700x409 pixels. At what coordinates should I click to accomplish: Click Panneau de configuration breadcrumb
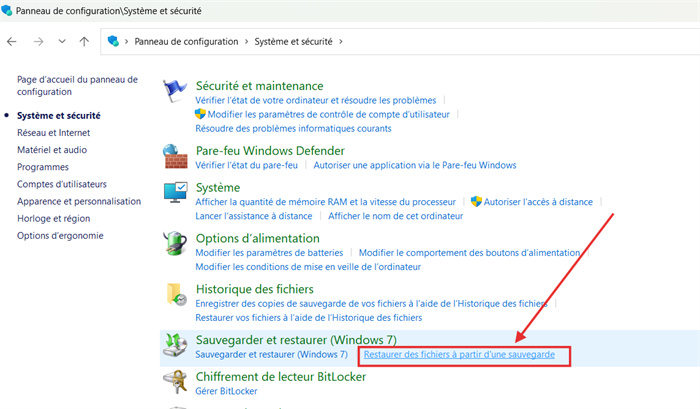tap(186, 42)
